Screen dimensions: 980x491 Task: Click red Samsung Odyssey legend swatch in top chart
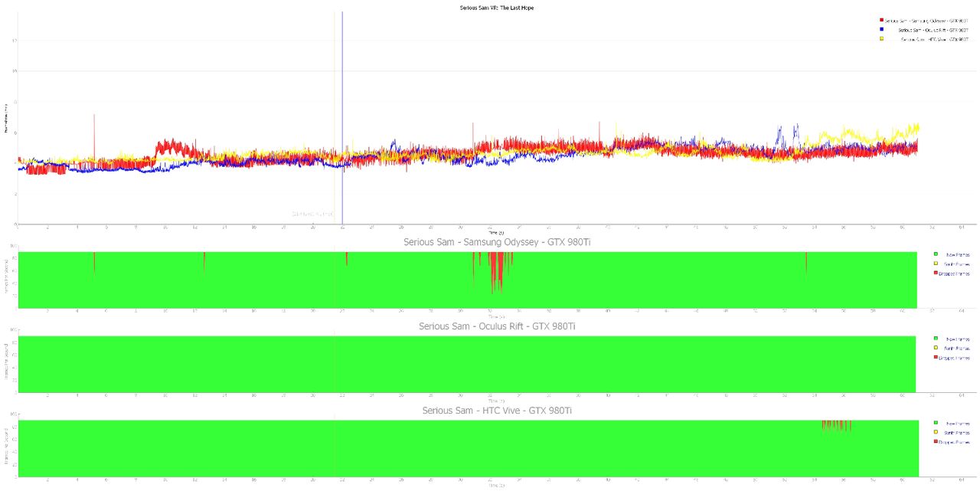coord(881,20)
